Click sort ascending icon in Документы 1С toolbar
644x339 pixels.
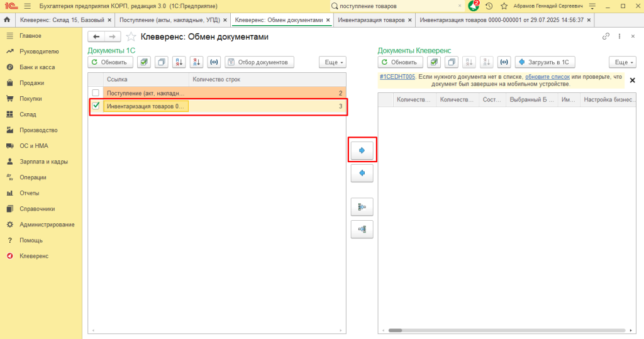179,62
